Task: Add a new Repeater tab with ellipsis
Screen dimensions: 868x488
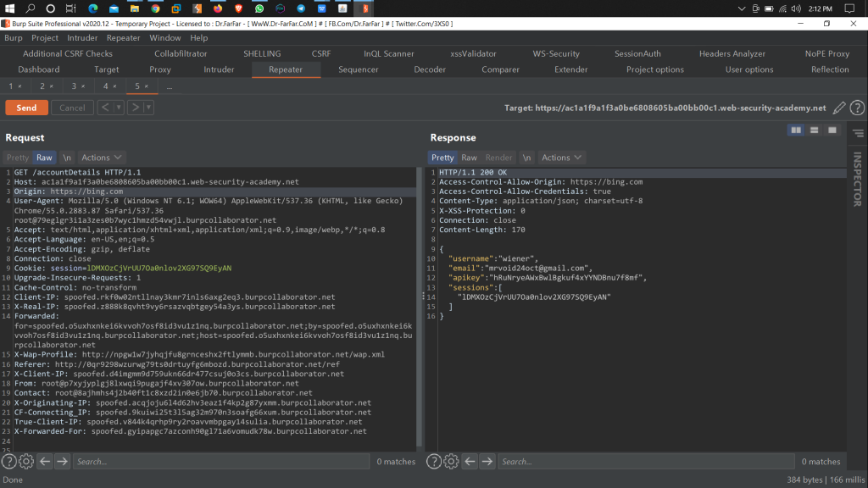Action: pyautogui.click(x=170, y=86)
